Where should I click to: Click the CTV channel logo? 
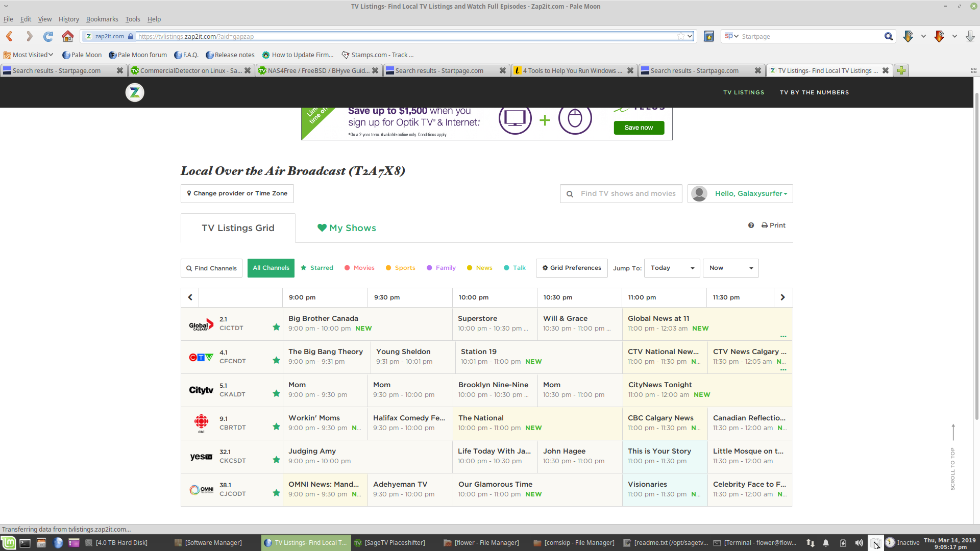click(201, 357)
